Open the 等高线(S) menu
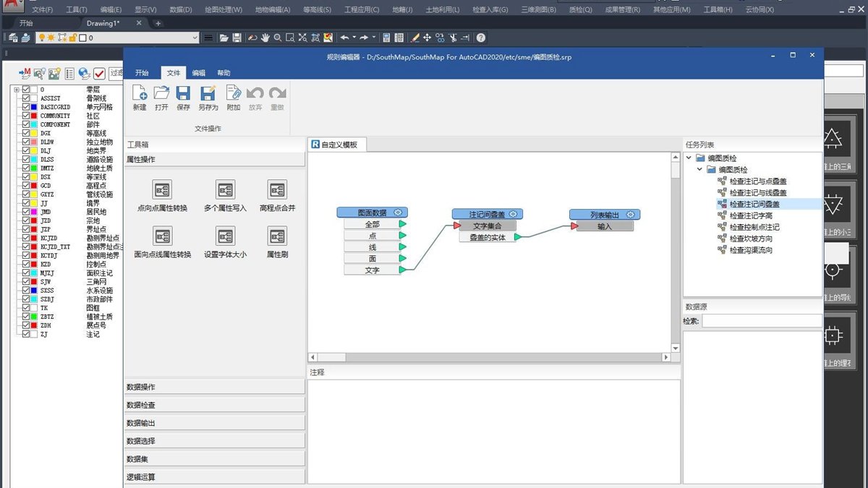This screenshot has width=868, height=488. [x=317, y=10]
